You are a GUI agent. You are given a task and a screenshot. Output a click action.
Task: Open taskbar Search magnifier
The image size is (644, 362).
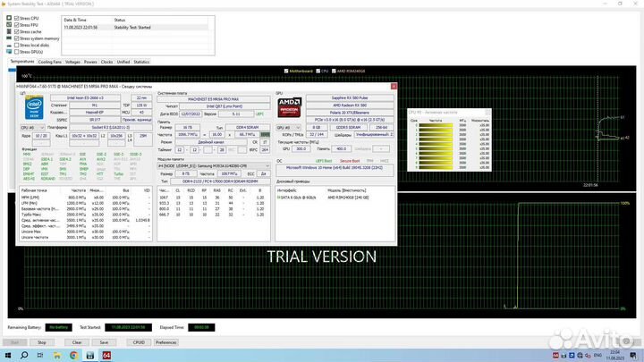pyautogui.click(x=24, y=355)
